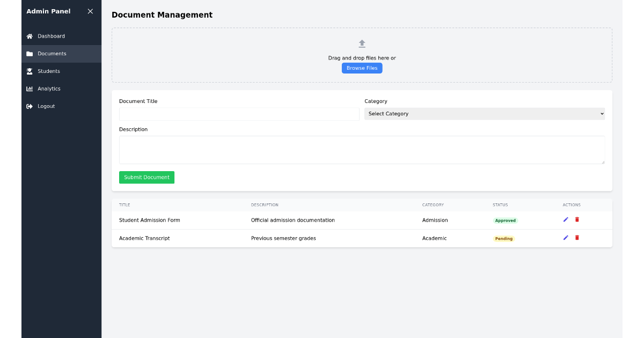Click the Approved status badge
Screen dimensions: 644x338
(x=505, y=220)
